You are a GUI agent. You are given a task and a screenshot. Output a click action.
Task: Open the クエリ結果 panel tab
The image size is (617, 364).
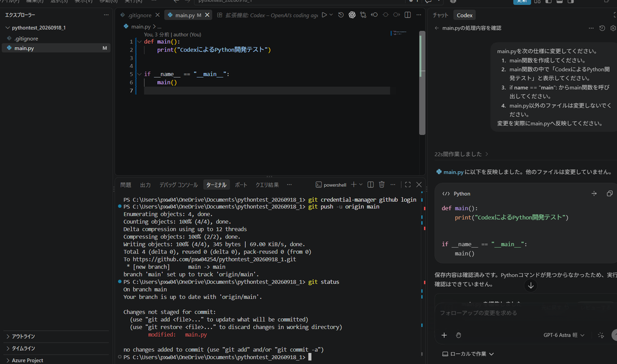[x=267, y=185]
